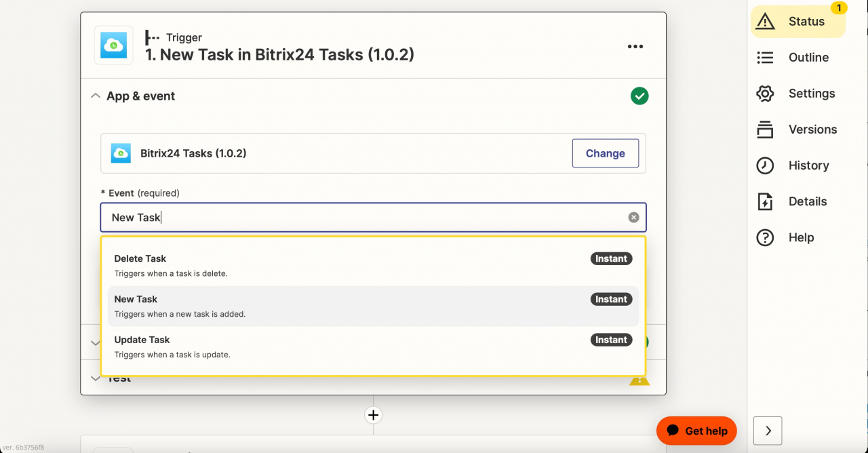The image size is (868, 453).
Task: Click the trigger title "1. New Task in Bitrix24 Tasks (1.0.2)"
Action: [279, 55]
